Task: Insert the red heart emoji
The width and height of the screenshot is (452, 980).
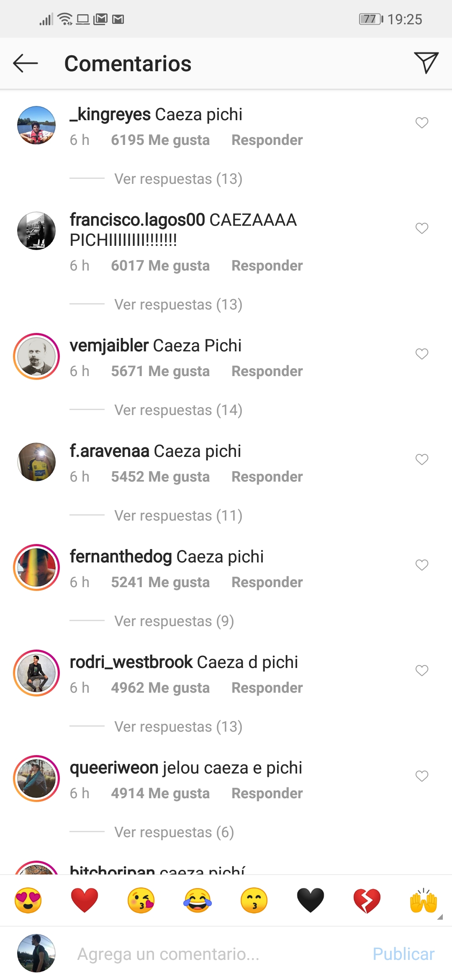Action: (x=85, y=900)
